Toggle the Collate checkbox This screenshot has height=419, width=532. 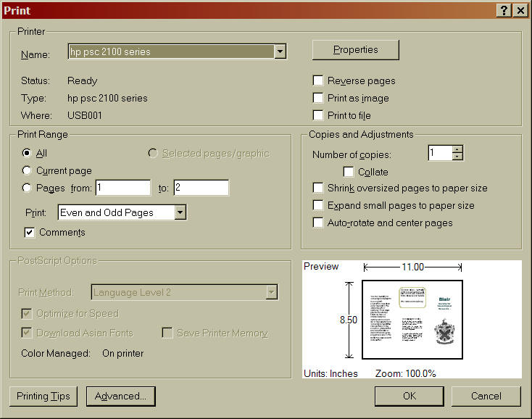coord(349,172)
